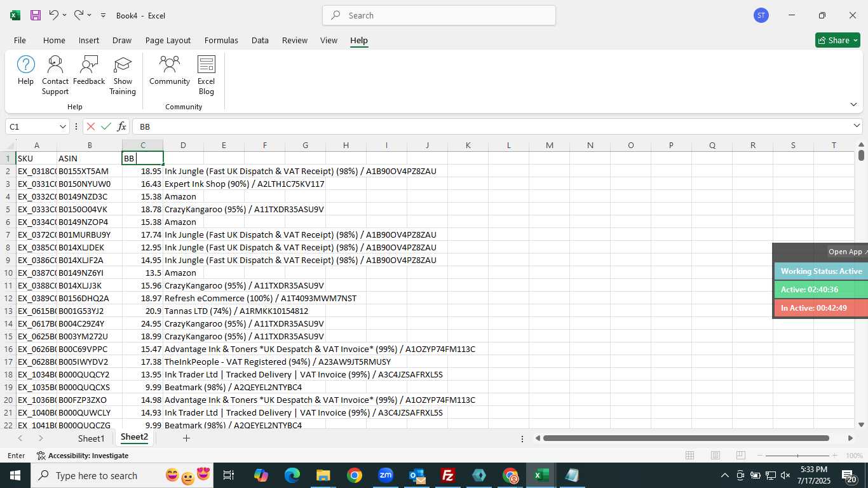Open the Feedback tool

[89, 70]
